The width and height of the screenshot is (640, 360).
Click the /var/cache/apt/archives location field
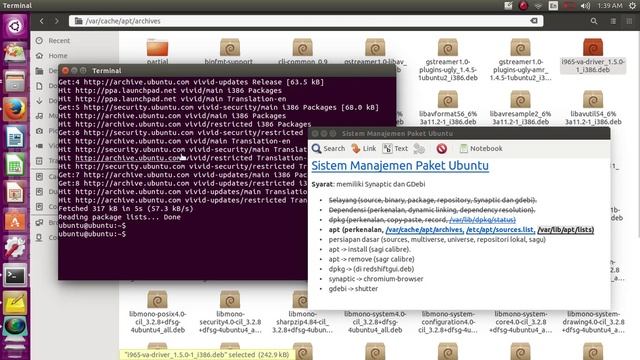(x=306, y=21)
